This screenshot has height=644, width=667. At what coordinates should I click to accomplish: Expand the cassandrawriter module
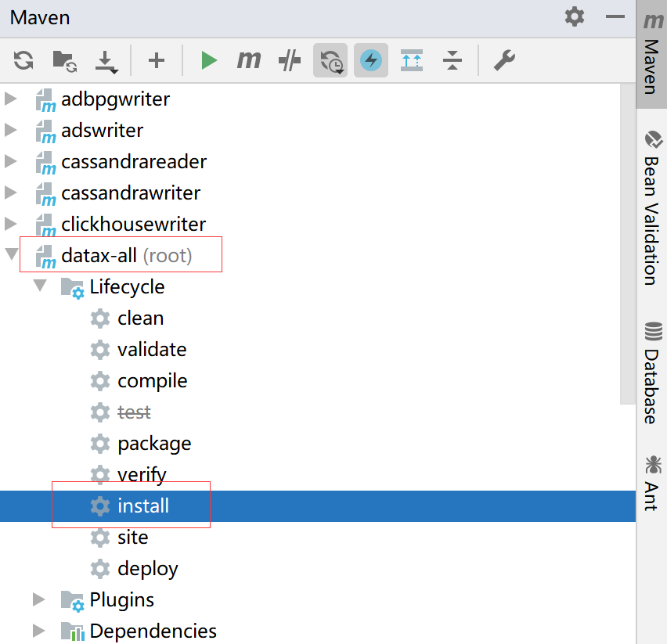coord(11,193)
